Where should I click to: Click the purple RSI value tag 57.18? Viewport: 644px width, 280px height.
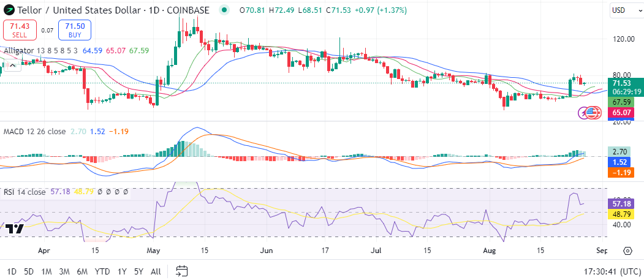click(x=621, y=203)
